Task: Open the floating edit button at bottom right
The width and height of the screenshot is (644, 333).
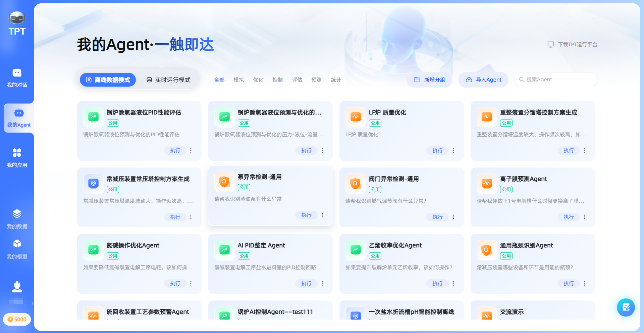Action: click(x=625, y=307)
